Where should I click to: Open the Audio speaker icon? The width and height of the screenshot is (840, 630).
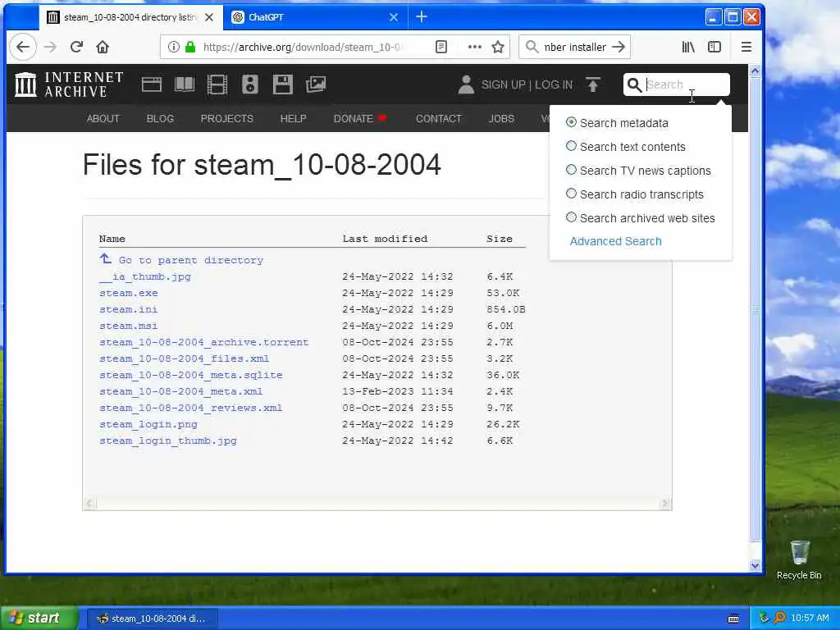249,84
